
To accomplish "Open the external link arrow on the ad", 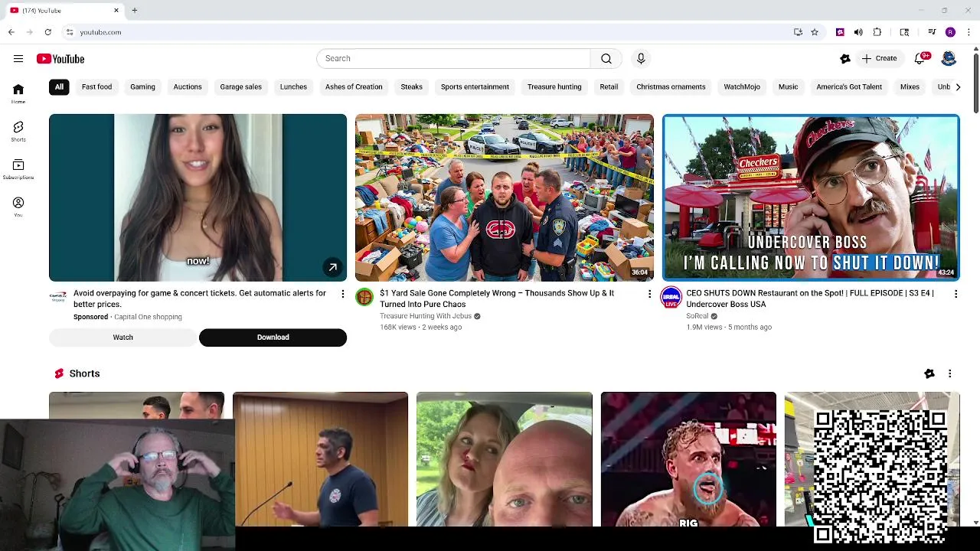I will (333, 268).
